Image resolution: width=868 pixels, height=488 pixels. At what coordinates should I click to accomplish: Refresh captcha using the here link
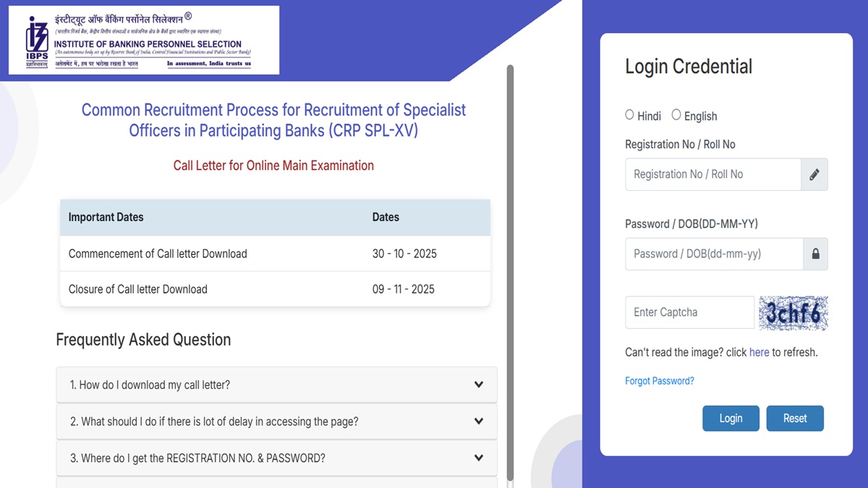coord(759,352)
